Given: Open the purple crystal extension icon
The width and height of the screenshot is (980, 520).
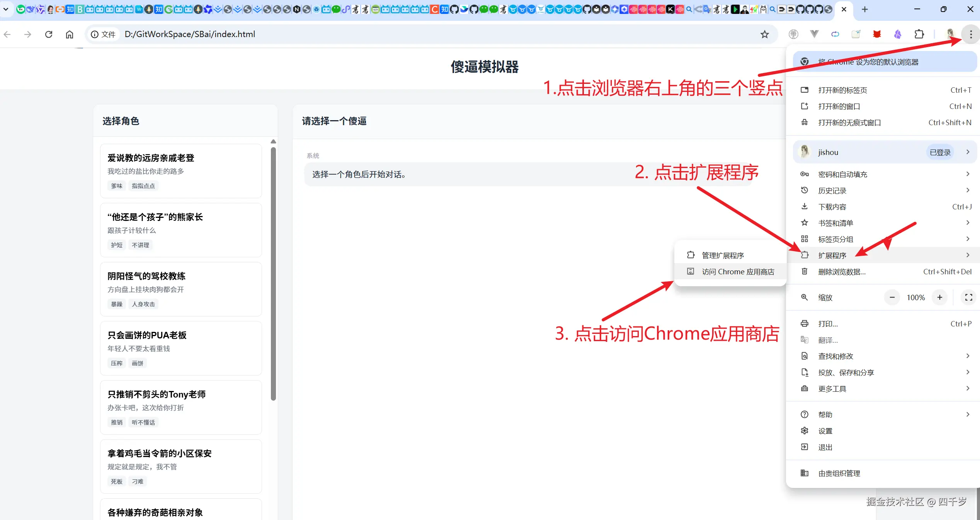Looking at the screenshot, I should point(898,34).
